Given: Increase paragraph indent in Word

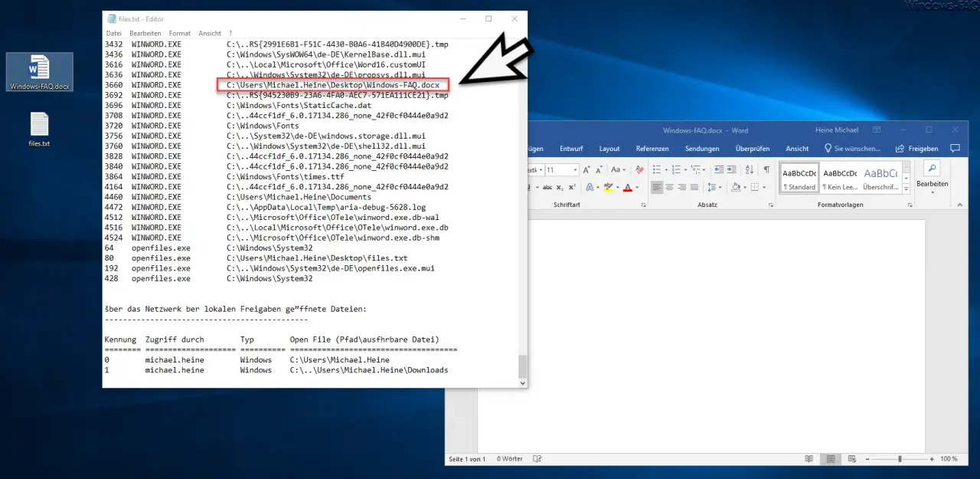Looking at the screenshot, I should coord(731,170).
